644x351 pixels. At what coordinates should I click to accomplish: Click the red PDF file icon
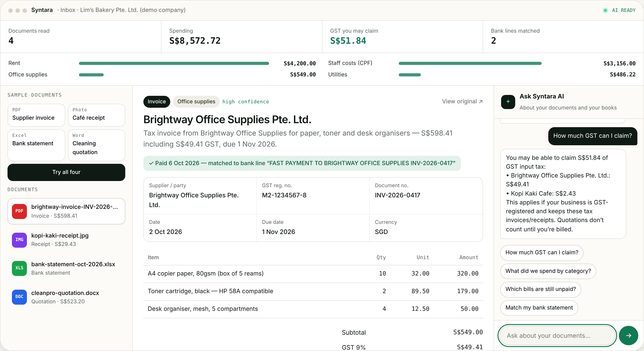19,211
